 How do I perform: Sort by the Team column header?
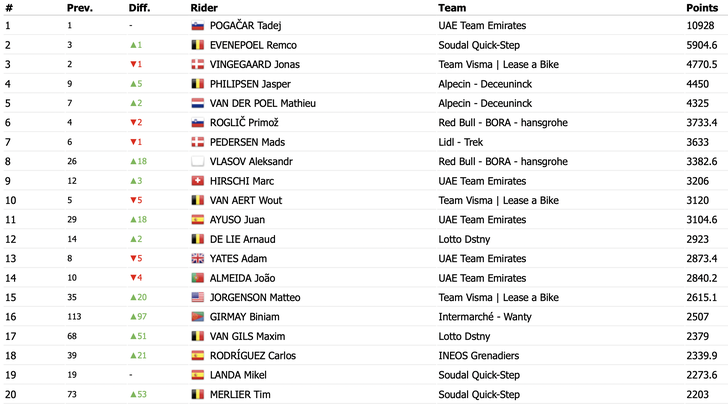coord(452,8)
